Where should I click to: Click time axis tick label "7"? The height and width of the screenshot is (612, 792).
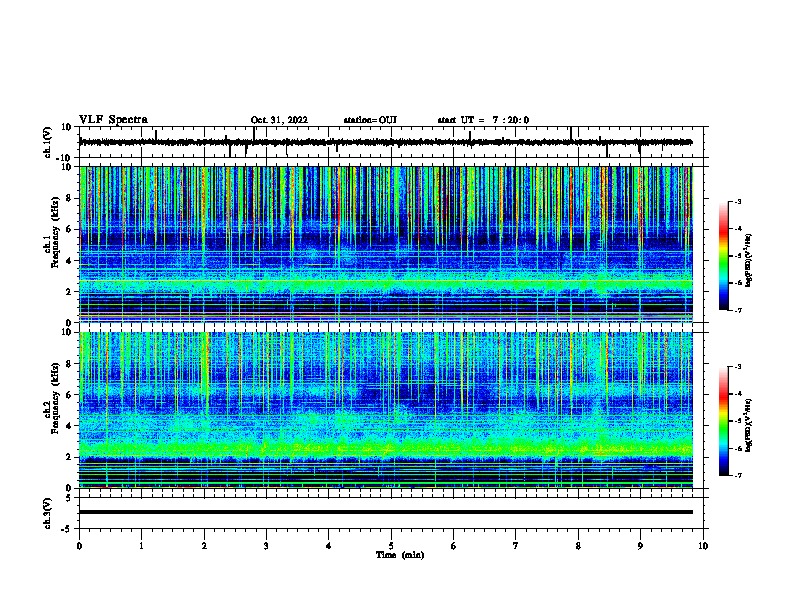516,546
